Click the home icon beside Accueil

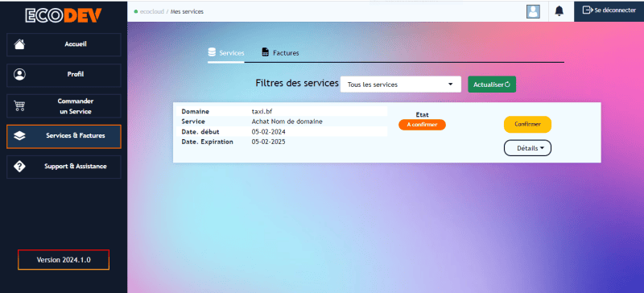[19, 44]
